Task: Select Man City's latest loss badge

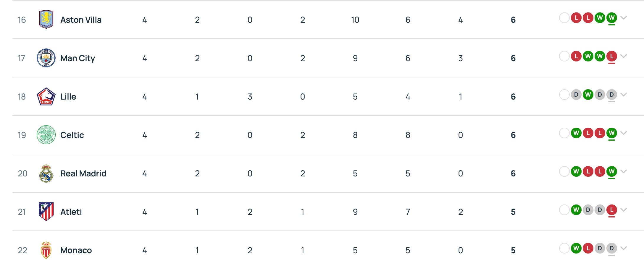Action: coord(611,56)
